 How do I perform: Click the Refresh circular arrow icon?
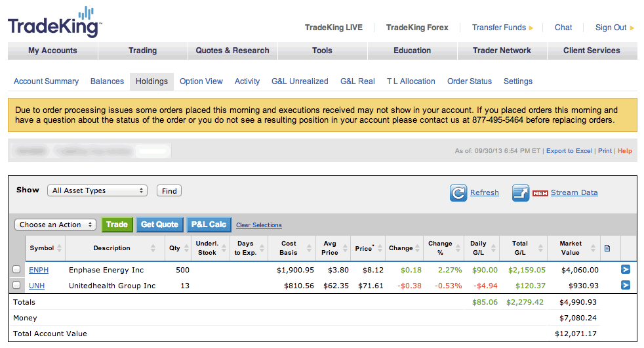coord(458,192)
